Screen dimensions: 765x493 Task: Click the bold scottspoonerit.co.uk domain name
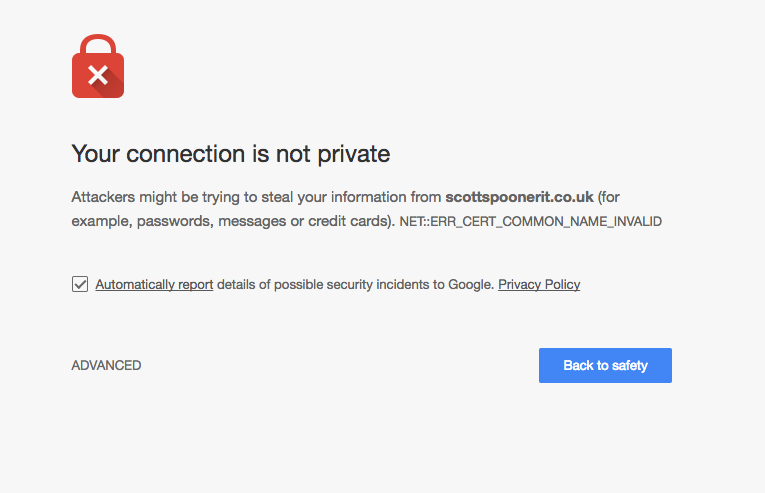519,197
